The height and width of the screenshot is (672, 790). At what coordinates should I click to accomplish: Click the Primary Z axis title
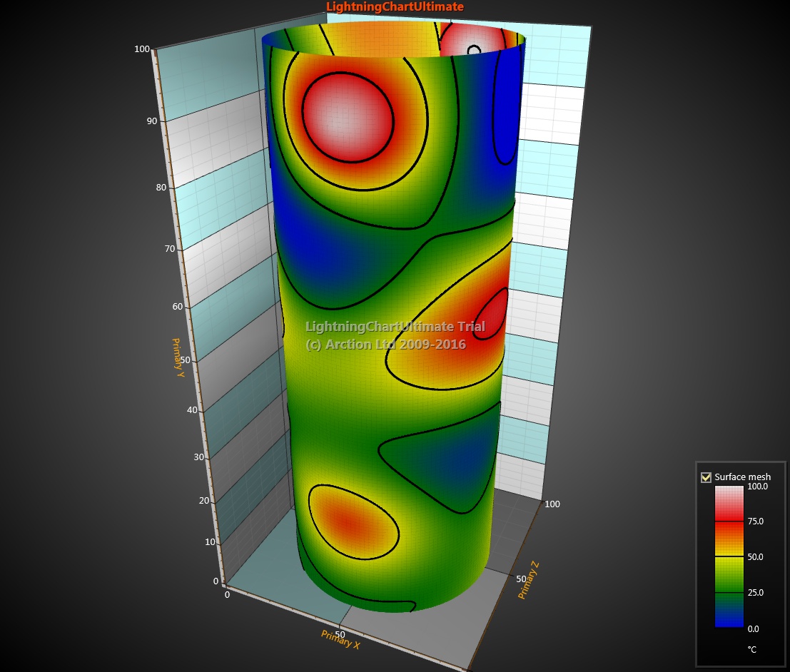(x=529, y=580)
